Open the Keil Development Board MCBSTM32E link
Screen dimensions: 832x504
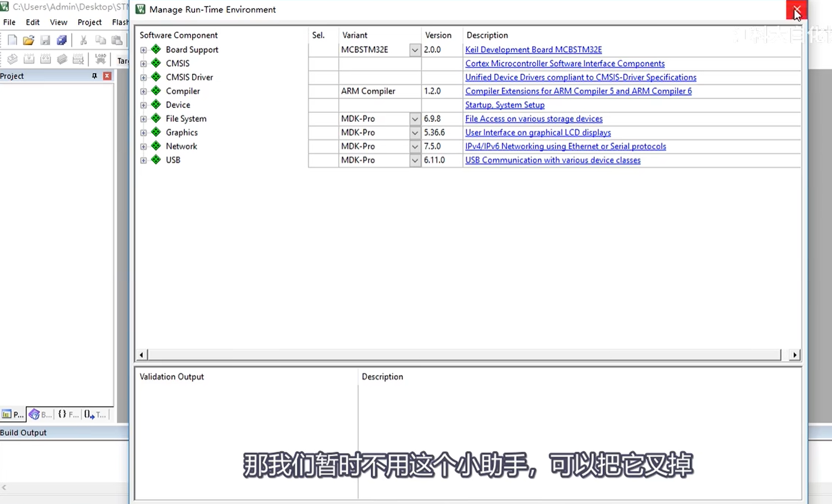[533, 50]
